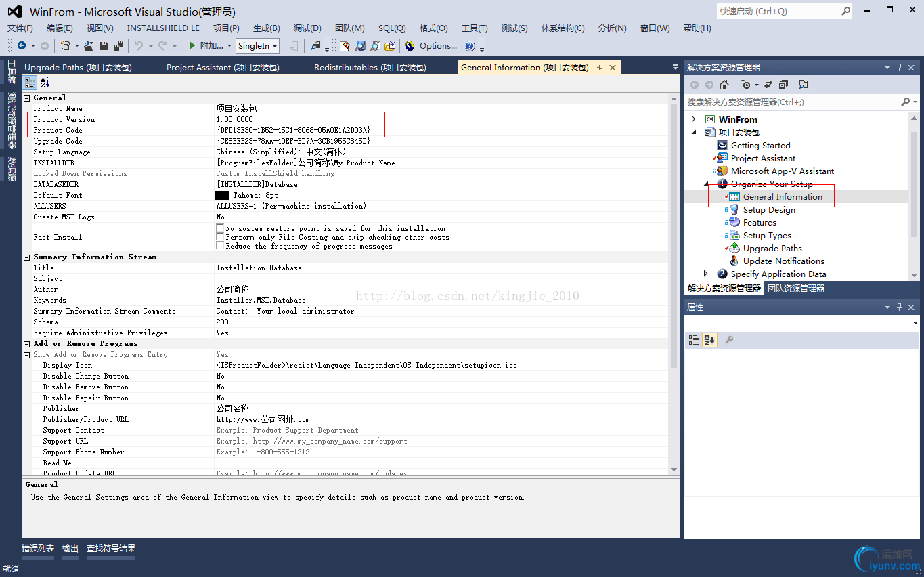The width and height of the screenshot is (924, 577).
Task: Collapse the 项目安装包 tree node
Action: (x=693, y=132)
